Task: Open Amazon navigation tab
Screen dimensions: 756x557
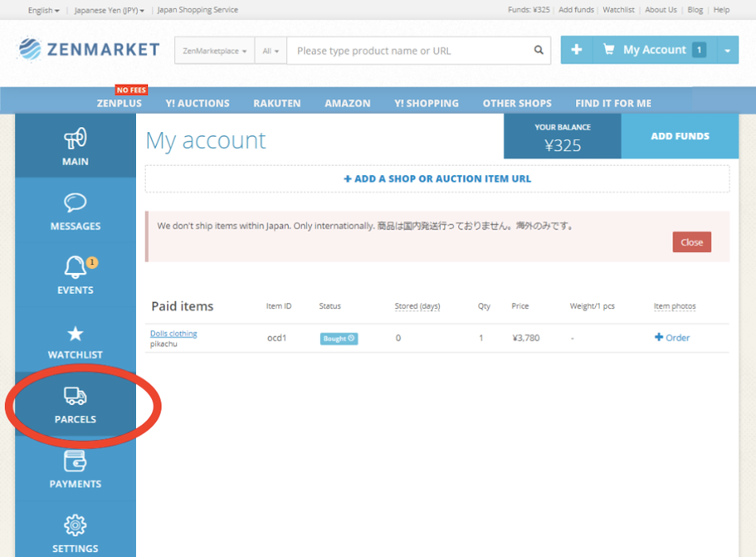Action: click(347, 103)
